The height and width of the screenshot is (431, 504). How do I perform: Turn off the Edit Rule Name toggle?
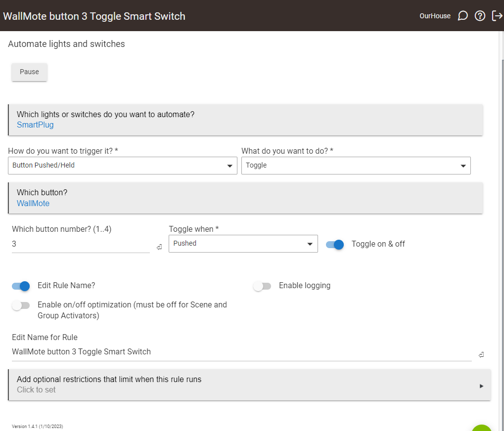21,286
